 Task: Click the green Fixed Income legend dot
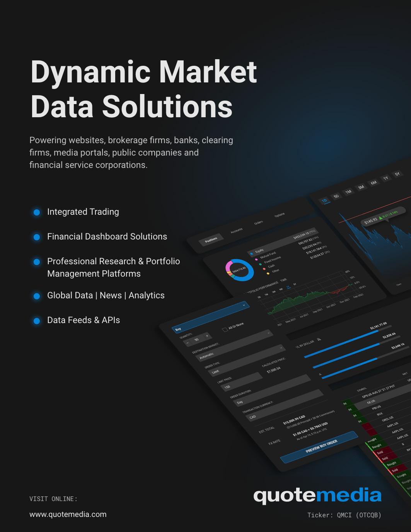coord(260,264)
